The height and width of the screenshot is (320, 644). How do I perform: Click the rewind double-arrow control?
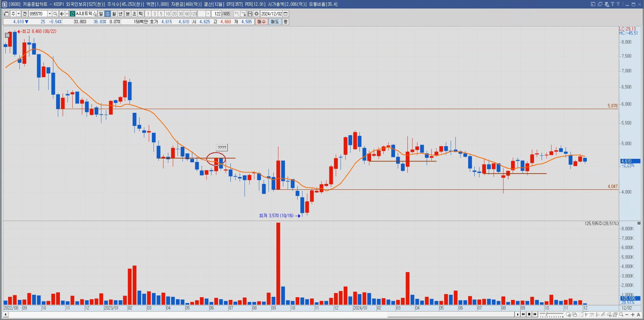click(x=523, y=314)
